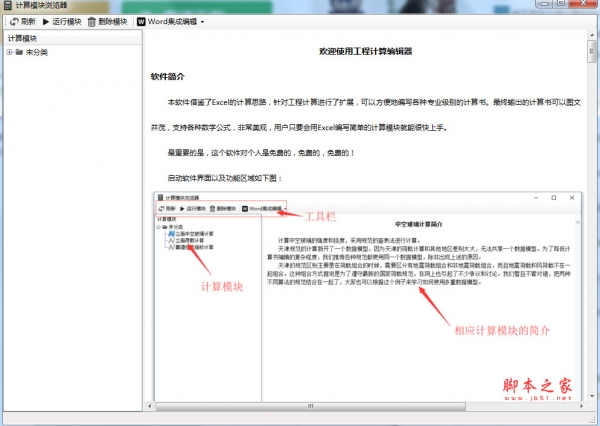Click the Delete Module (删除模块) trash icon
The width and height of the screenshot is (600, 426).
[x=92, y=21]
